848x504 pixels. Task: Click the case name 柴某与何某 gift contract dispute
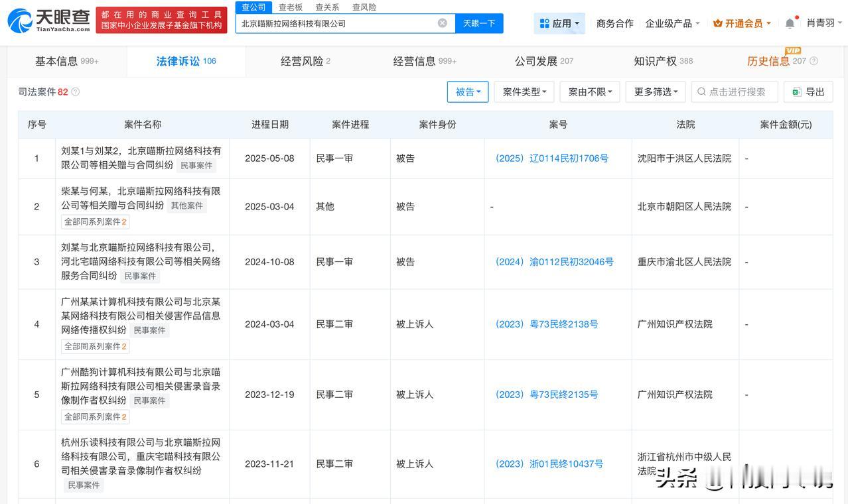[x=141, y=198]
